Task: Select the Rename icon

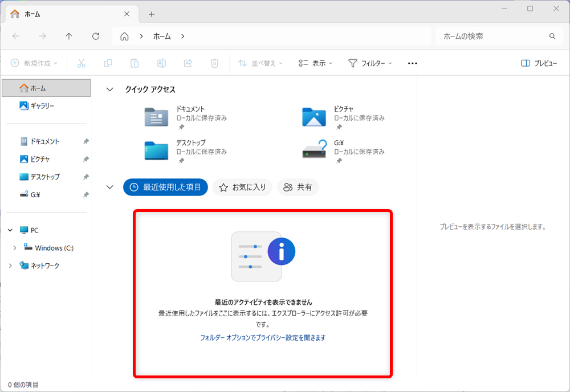Action: [161, 63]
